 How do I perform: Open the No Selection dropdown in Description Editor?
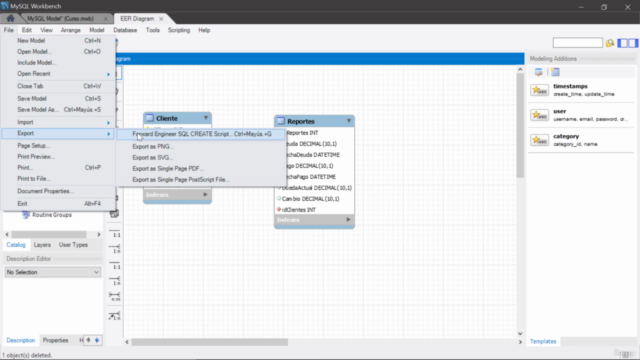pos(53,272)
